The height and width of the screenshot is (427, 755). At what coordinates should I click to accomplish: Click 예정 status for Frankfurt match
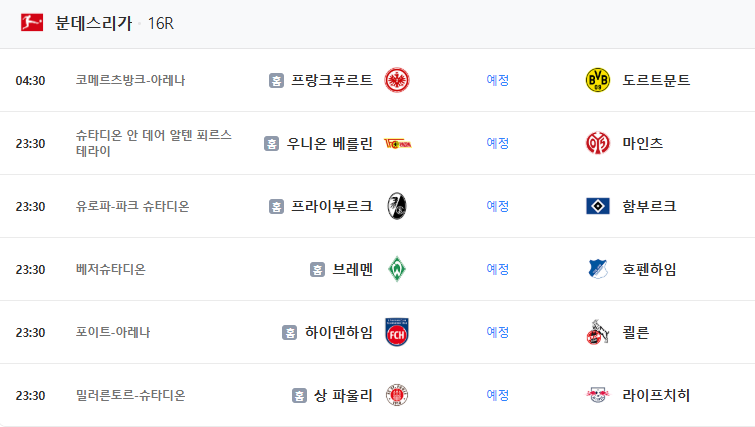tap(497, 80)
